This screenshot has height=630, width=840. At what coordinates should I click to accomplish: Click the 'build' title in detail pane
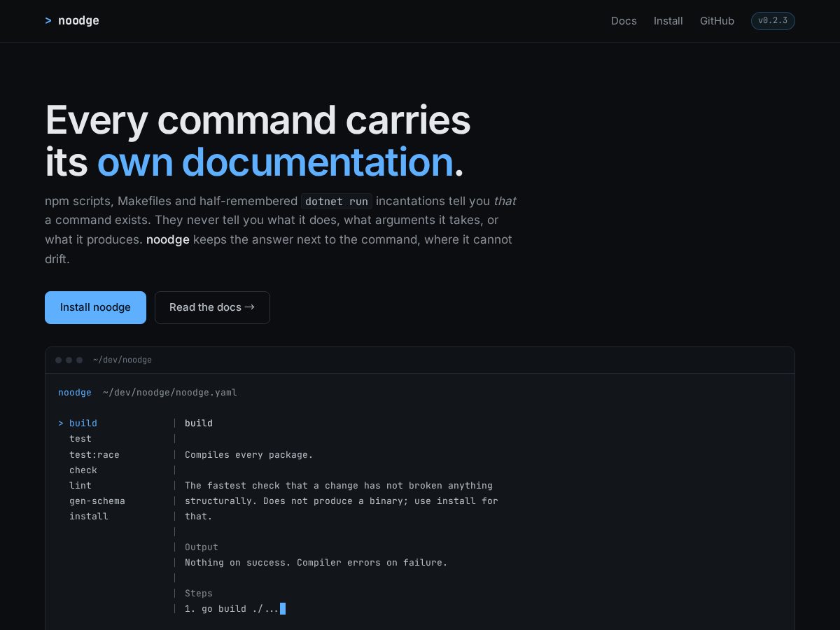point(199,423)
